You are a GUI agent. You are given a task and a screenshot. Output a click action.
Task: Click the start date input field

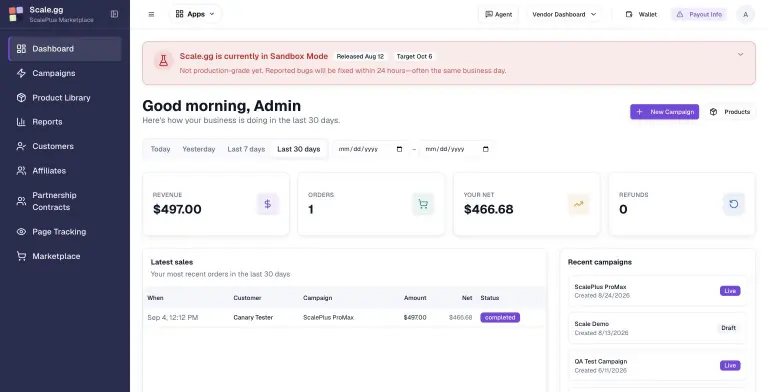point(371,149)
